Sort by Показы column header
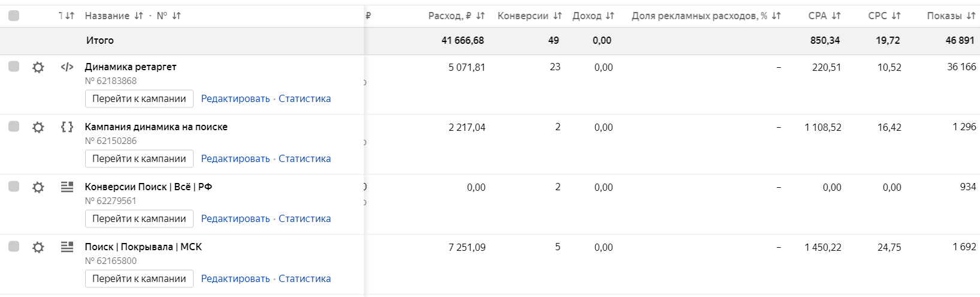980x297 pixels. 951,16
